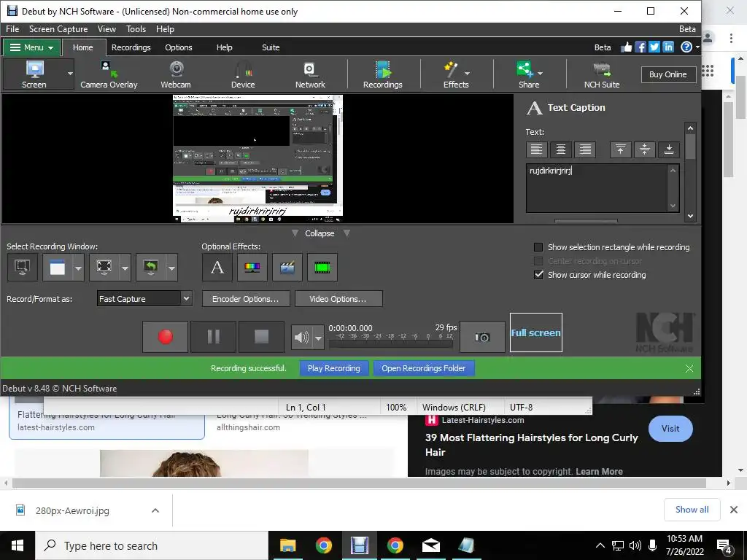Dismiss the green Recording successful bar

[689, 368]
